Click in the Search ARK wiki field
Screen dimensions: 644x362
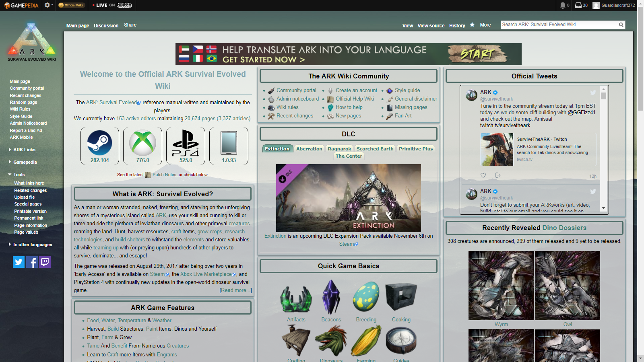(559, 25)
